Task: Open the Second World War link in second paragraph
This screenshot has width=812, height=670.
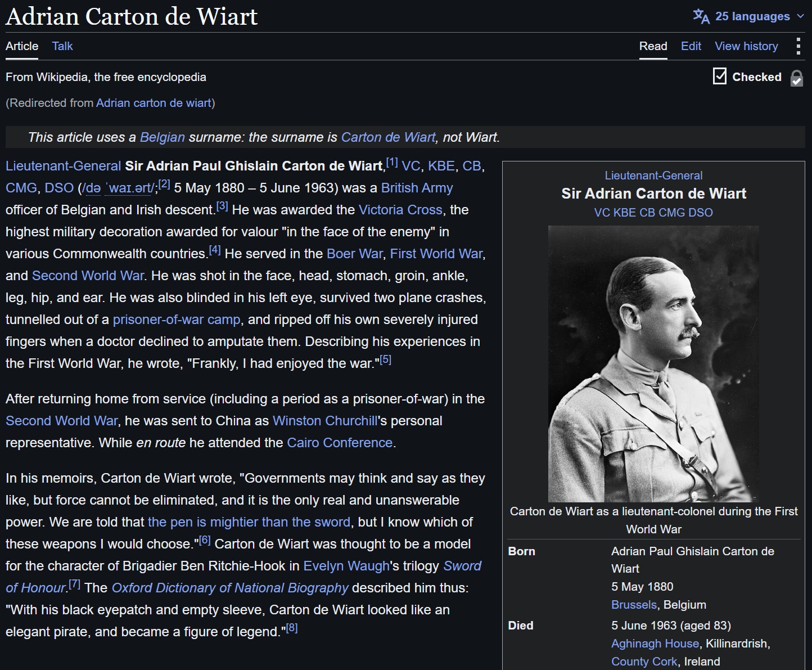Action: click(62, 421)
